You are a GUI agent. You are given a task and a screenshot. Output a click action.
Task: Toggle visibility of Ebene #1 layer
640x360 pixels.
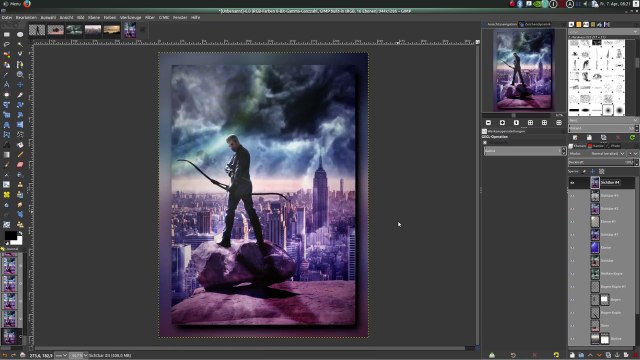coord(572,222)
